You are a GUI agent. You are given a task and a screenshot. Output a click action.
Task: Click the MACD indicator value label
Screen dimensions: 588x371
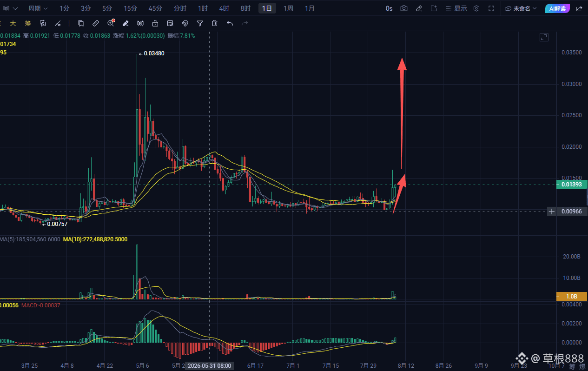click(x=42, y=305)
